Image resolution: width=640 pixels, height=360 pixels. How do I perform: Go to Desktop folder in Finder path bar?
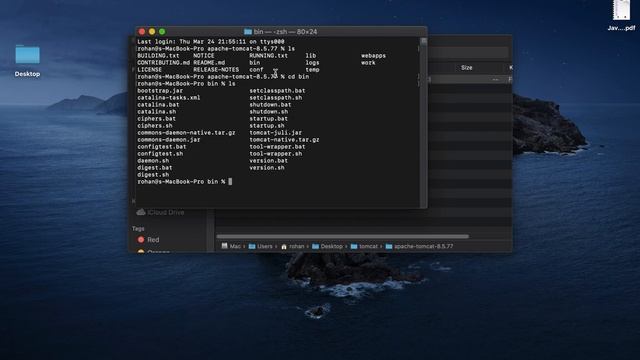327,246
